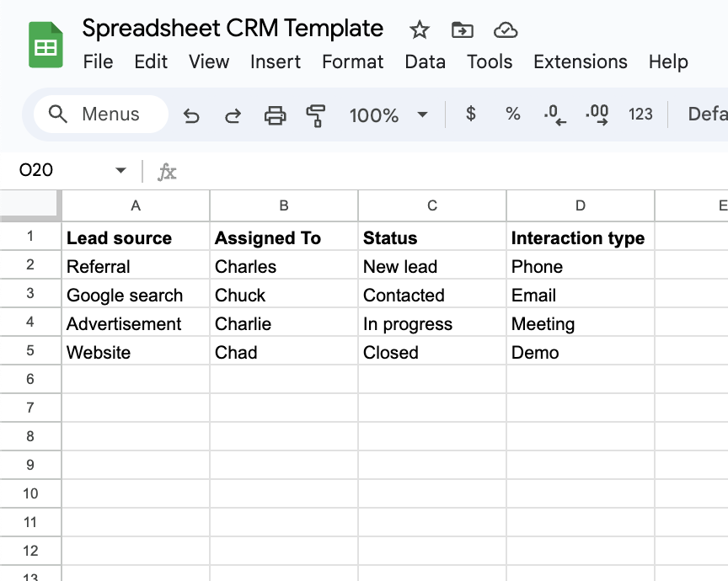Redo the last undone action

click(233, 115)
